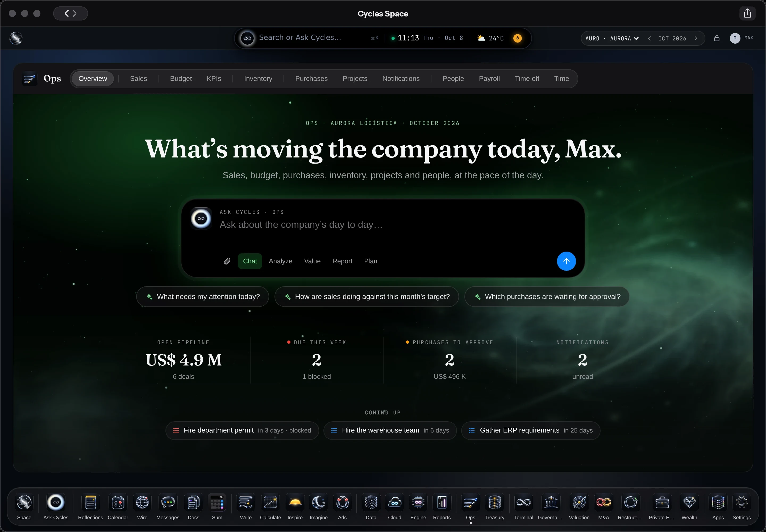
Task: Go to next month after OCT 2026
Action: click(x=696, y=38)
